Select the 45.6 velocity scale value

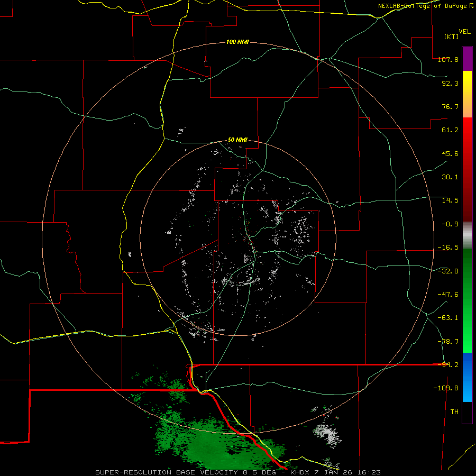coord(450,153)
